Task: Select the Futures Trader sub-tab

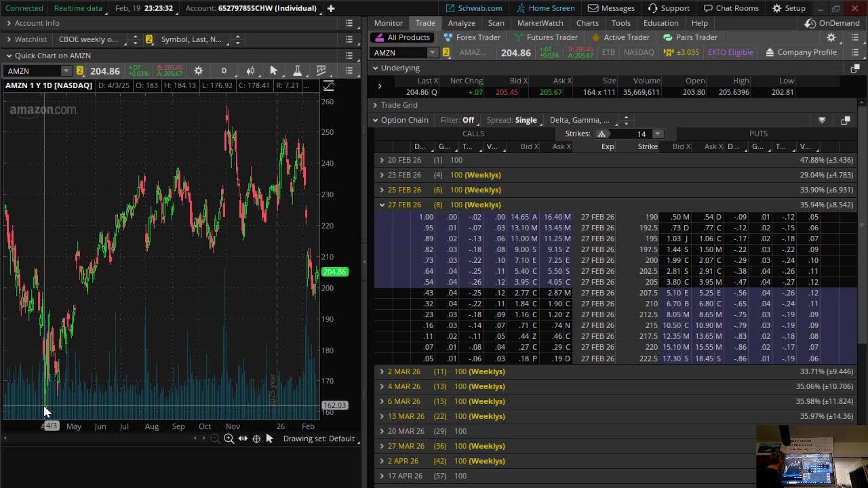Action: (545, 37)
